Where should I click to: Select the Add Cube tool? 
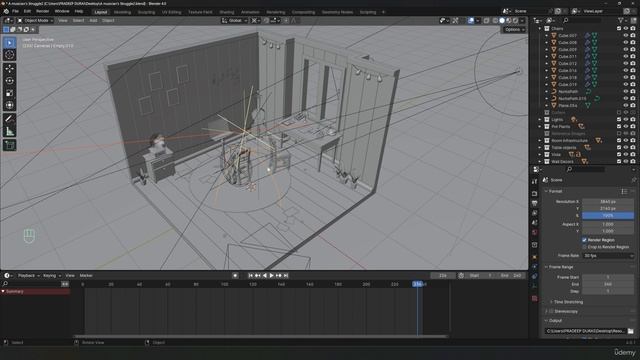(x=9, y=145)
